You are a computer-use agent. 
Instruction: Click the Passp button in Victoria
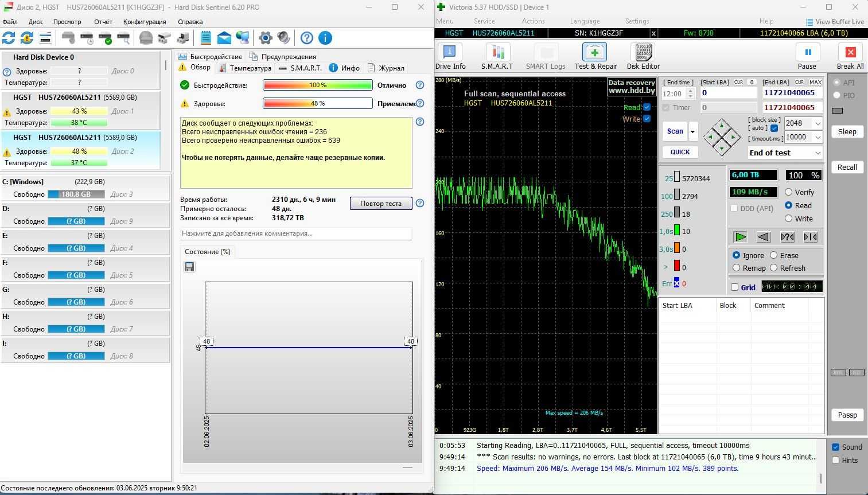coord(847,415)
